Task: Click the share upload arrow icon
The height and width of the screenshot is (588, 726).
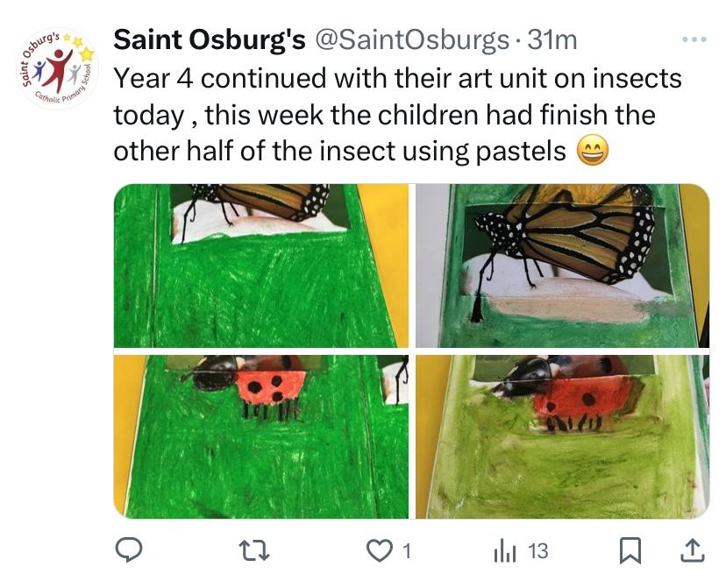Action: pyautogui.click(x=691, y=550)
